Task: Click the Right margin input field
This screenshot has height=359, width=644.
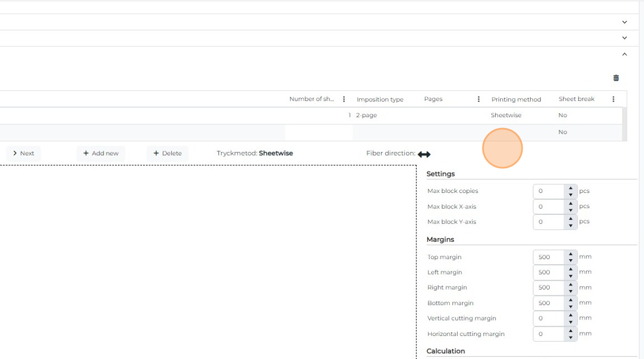Action: 548,288
